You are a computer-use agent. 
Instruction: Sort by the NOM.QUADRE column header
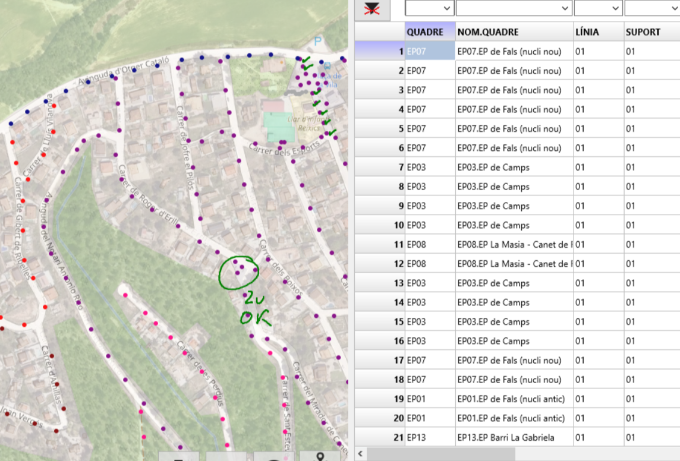pyautogui.click(x=514, y=32)
